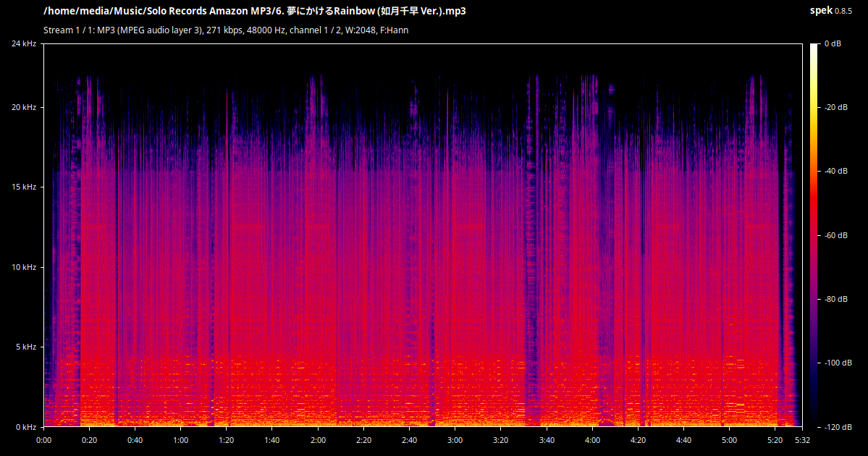Click the 3:20 time axis label

500,440
